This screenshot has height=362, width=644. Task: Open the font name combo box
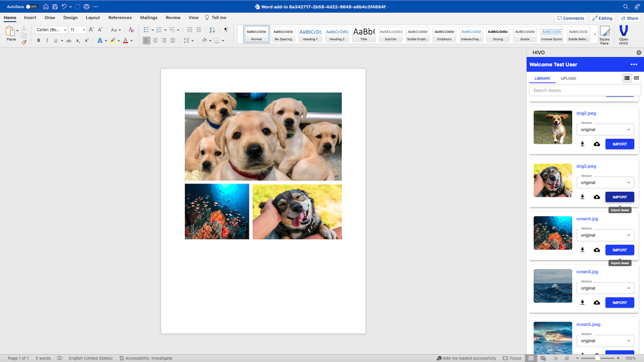(51, 30)
